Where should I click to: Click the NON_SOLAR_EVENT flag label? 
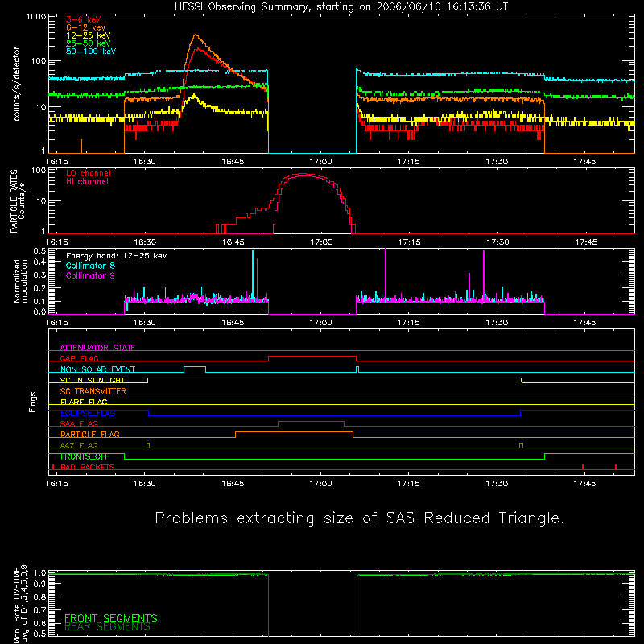pyautogui.click(x=97, y=369)
